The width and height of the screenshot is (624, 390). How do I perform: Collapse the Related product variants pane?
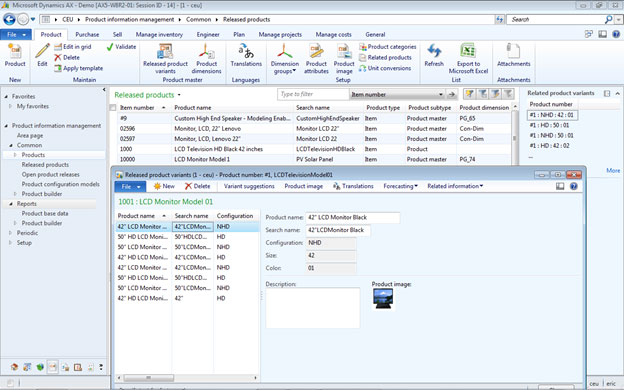[618, 94]
